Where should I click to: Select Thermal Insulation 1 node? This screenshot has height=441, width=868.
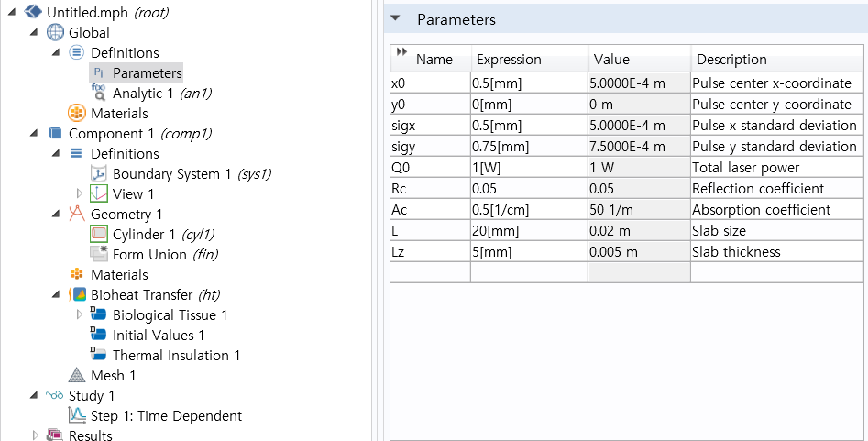[176, 356]
